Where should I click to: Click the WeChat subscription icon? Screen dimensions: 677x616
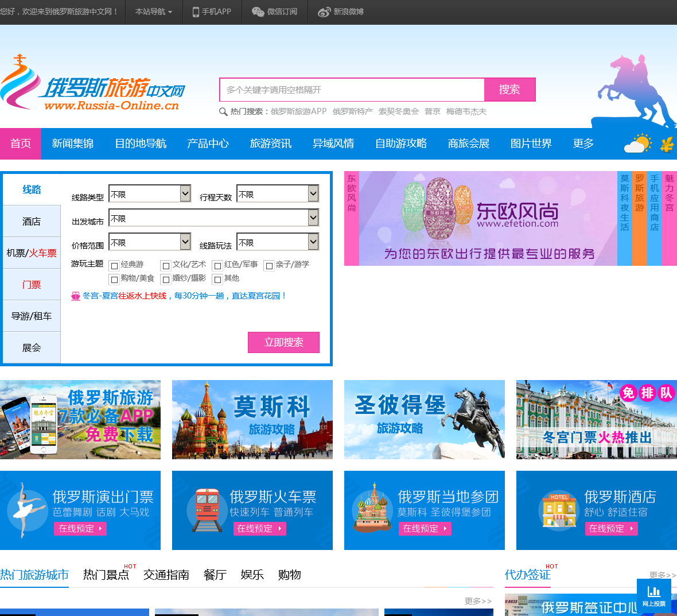tap(258, 11)
